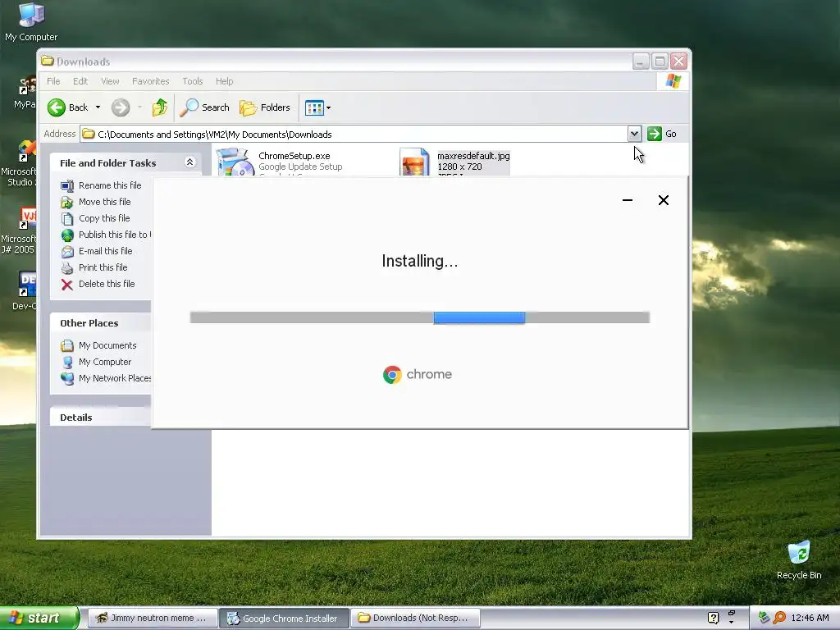This screenshot has width=840, height=630.
Task: Collapse the File and Folder Tasks panel
Action: point(189,162)
